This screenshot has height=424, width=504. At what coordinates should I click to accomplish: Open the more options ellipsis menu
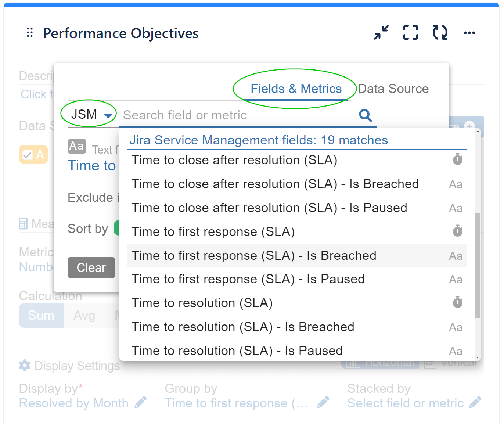tap(469, 33)
